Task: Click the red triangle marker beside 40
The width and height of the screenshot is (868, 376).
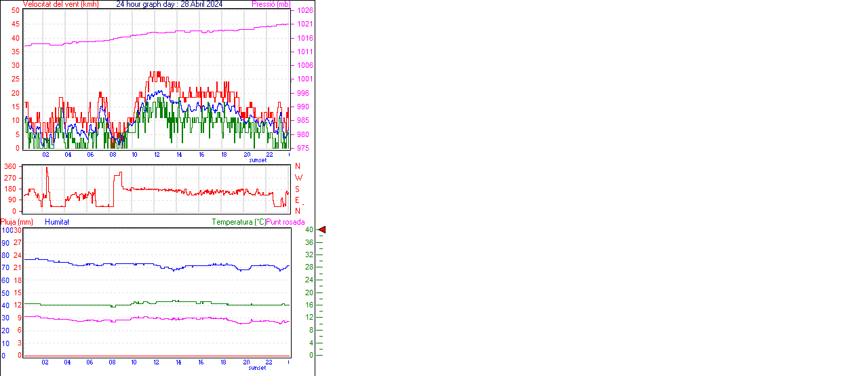Action: (x=322, y=230)
